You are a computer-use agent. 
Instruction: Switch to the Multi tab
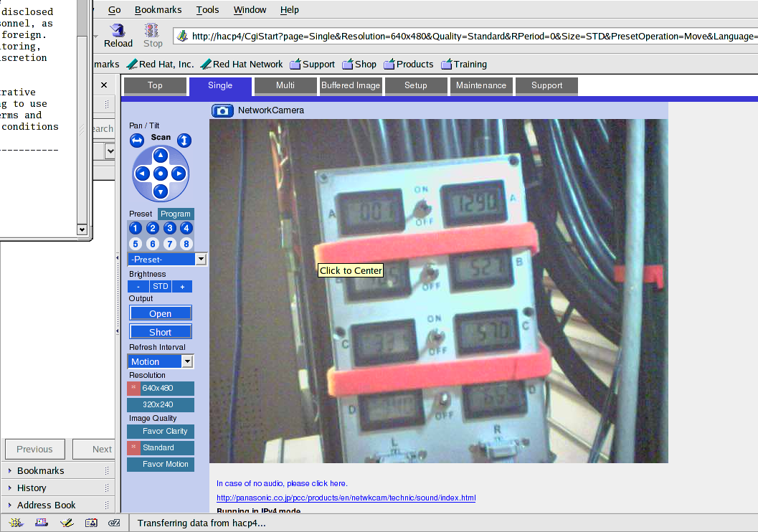pyautogui.click(x=285, y=85)
